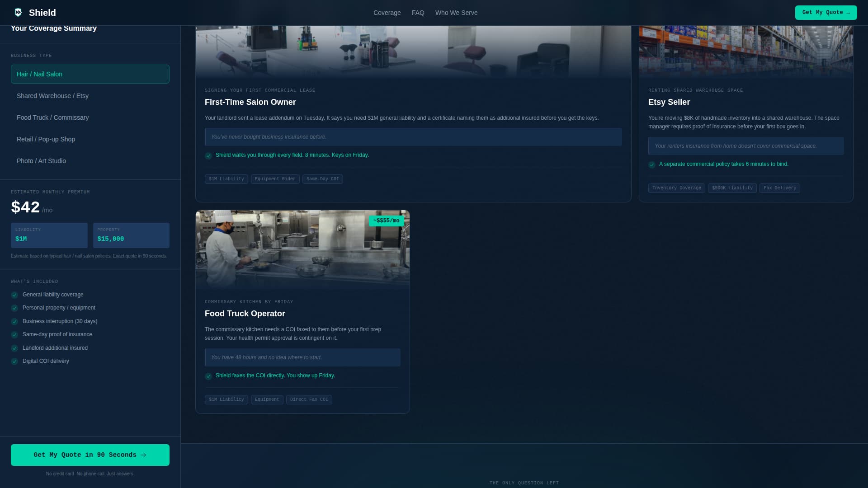Screen dimensions: 868x488
Task: Click checkmark beside Business interruption (30 days)
Action: pyautogui.click(x=14, y=322)
